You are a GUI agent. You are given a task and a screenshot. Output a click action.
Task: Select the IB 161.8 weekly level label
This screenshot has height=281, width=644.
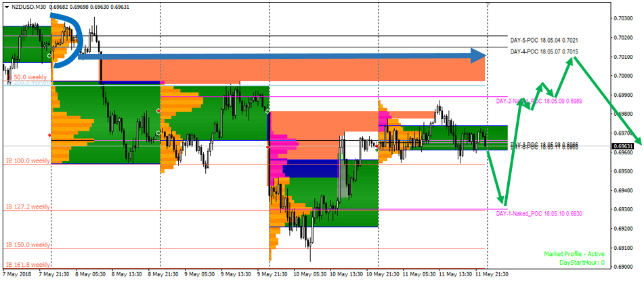tap(28, 264)
